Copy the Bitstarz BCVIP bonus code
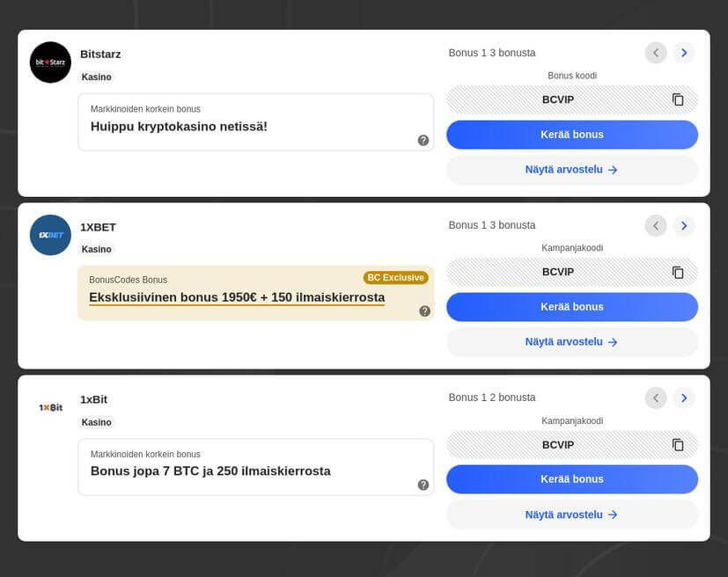 pos(678,99)
